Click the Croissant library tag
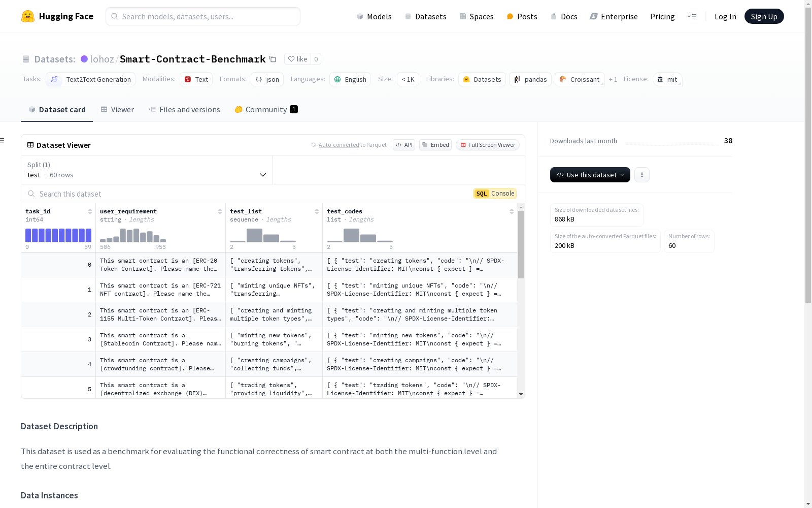This screenshot has height=508, width=812. click(x=580, y=79)
